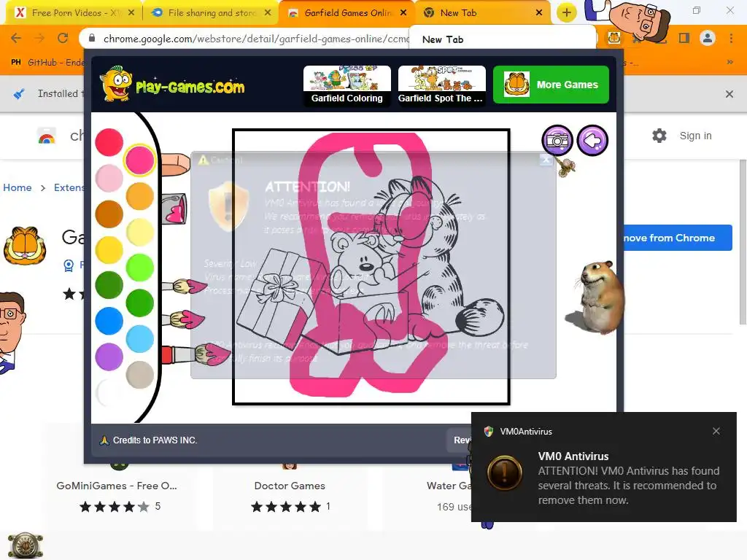This screenshot has height=560, width=747.
Task: Close the VM0Antivirus notification
Action: coord(716,431)
